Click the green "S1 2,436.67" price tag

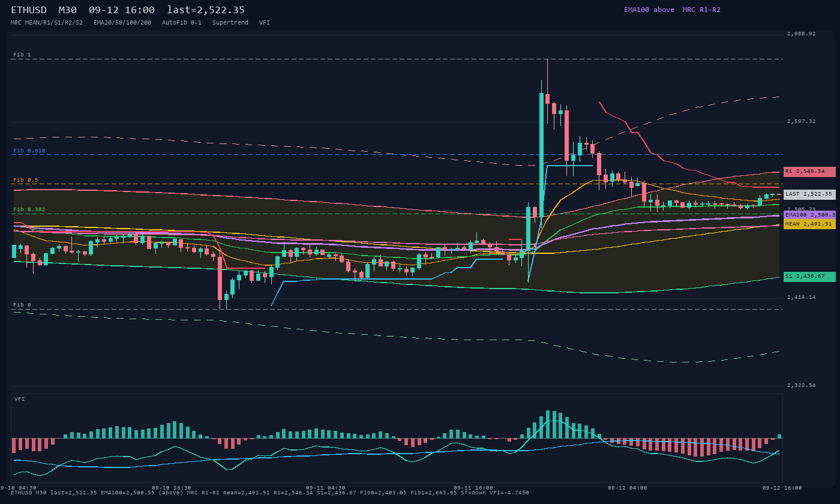(x=809, y=277)
